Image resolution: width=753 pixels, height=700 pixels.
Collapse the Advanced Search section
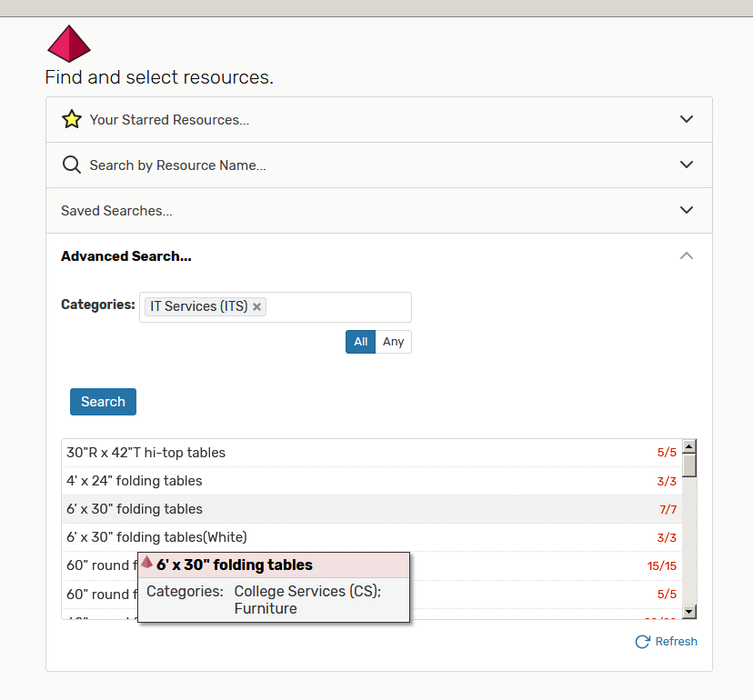point(687,255)
